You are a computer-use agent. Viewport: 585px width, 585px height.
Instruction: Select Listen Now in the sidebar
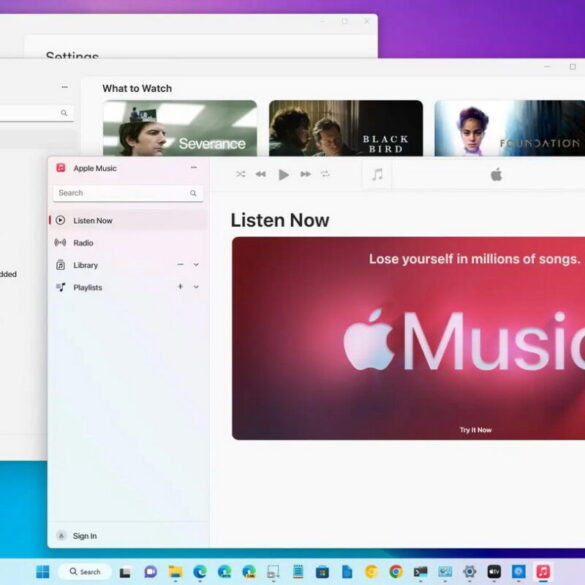128,220
